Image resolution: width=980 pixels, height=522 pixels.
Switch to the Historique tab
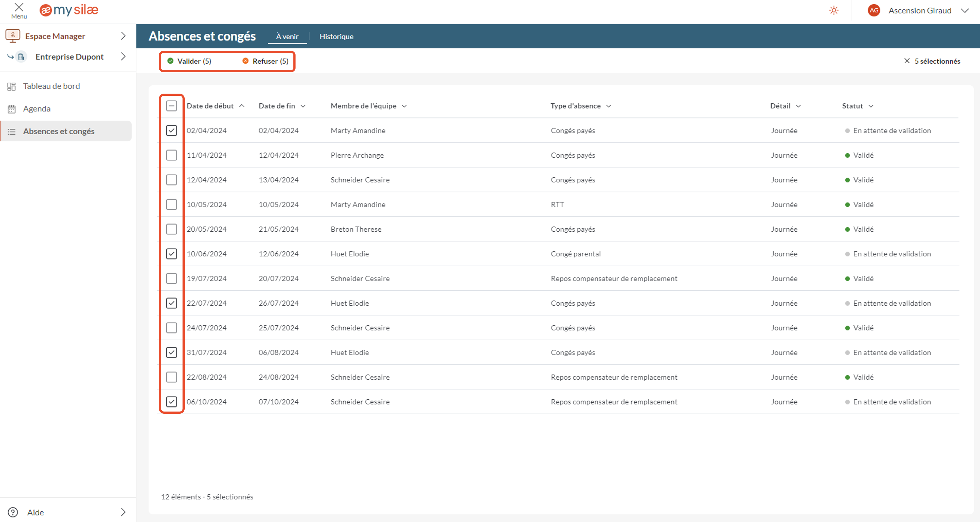tap(336, 36)
